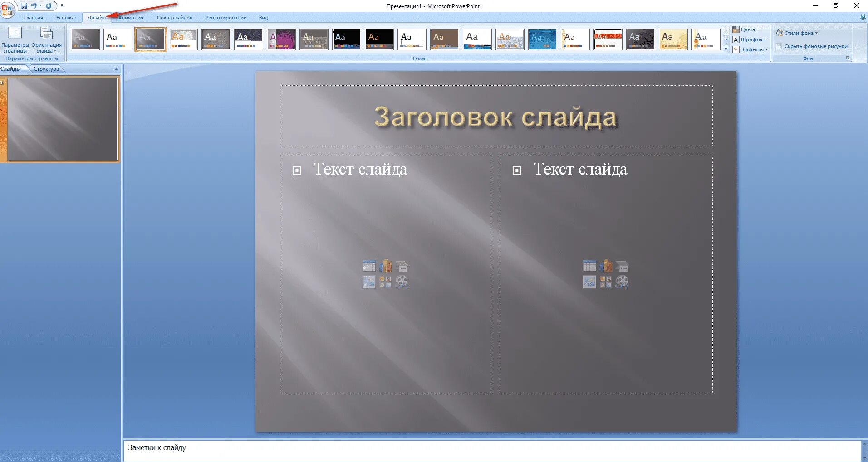Click the Заголовок слайда title placeholder

point(495,117)
